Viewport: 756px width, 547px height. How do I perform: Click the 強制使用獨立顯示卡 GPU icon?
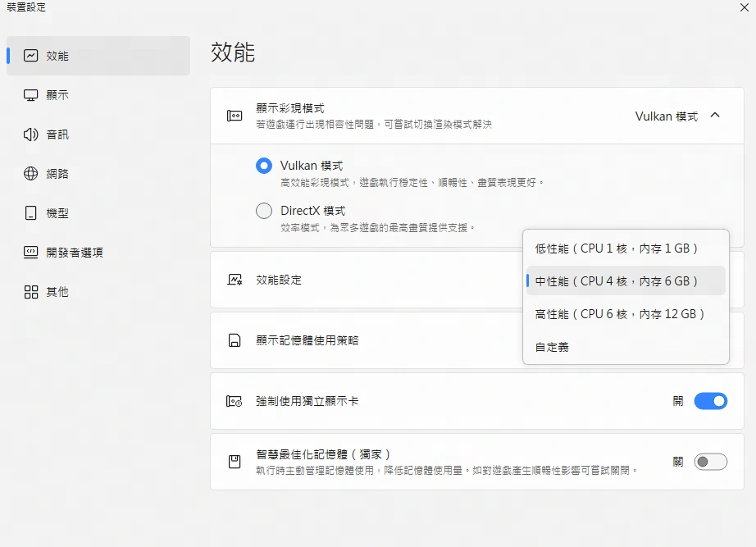click(235, 401)
